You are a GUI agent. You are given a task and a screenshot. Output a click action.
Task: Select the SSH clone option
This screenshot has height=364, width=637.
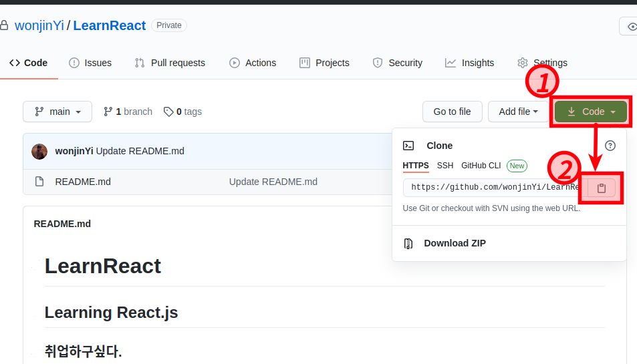(x=445, y=166)
